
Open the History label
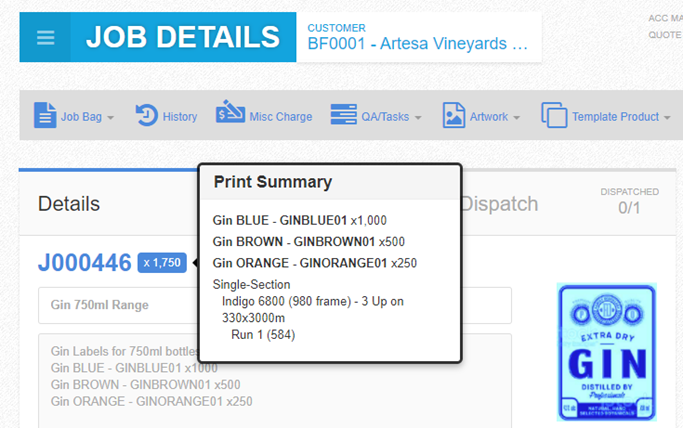(180, 117)
